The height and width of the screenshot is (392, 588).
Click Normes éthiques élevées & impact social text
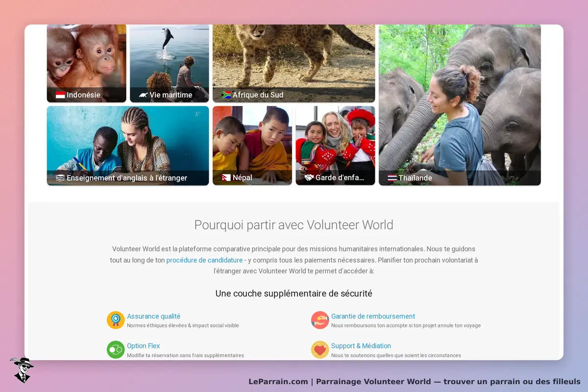183,325
